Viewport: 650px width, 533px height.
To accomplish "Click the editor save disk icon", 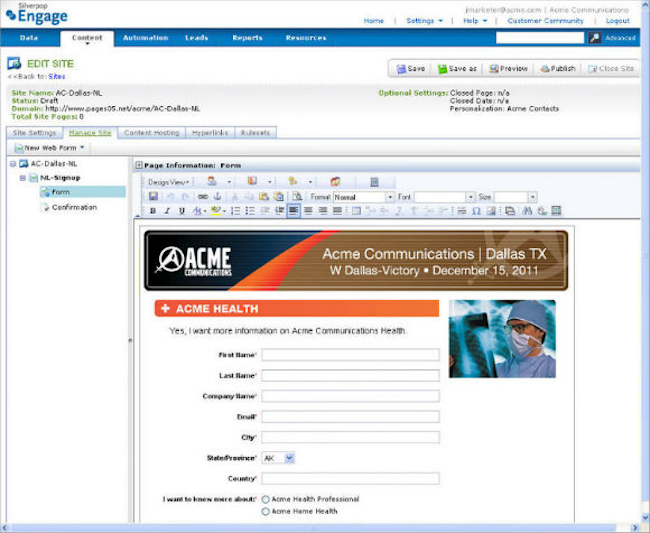I will 153,197.
